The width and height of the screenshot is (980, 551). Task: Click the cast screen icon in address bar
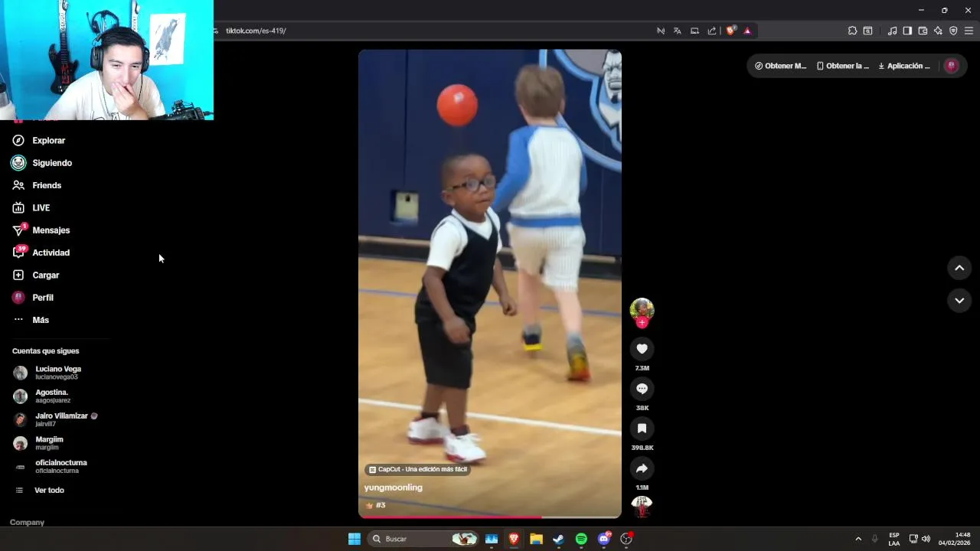pyautogui.click(x=694, y=31)
